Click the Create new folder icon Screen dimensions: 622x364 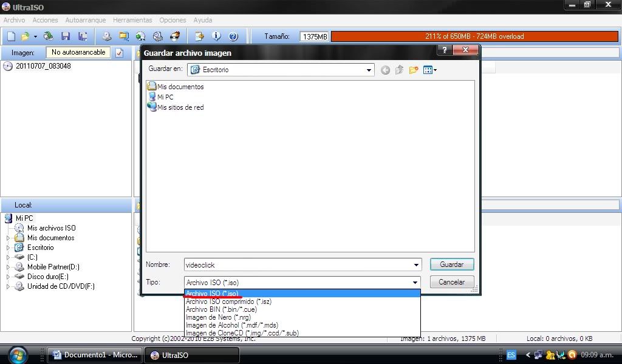[x=413, y=70]
